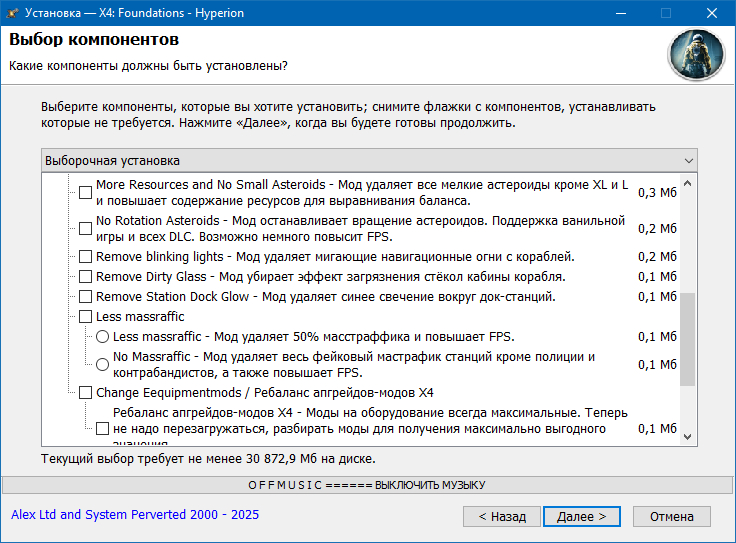The image size is (736, 543).
Task: Enable the Remove Dirty Glass checkbox
Action: pyautogui.click(x=85, y=276)
